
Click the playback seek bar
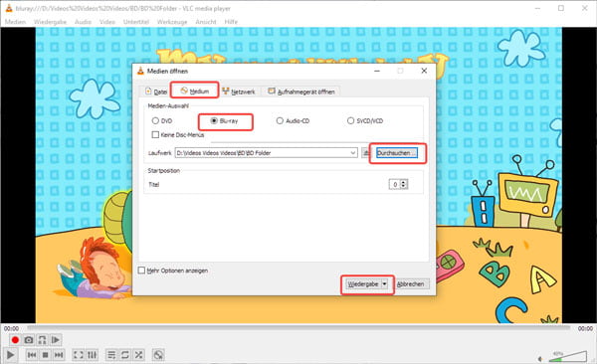click(x=298, y=328)
